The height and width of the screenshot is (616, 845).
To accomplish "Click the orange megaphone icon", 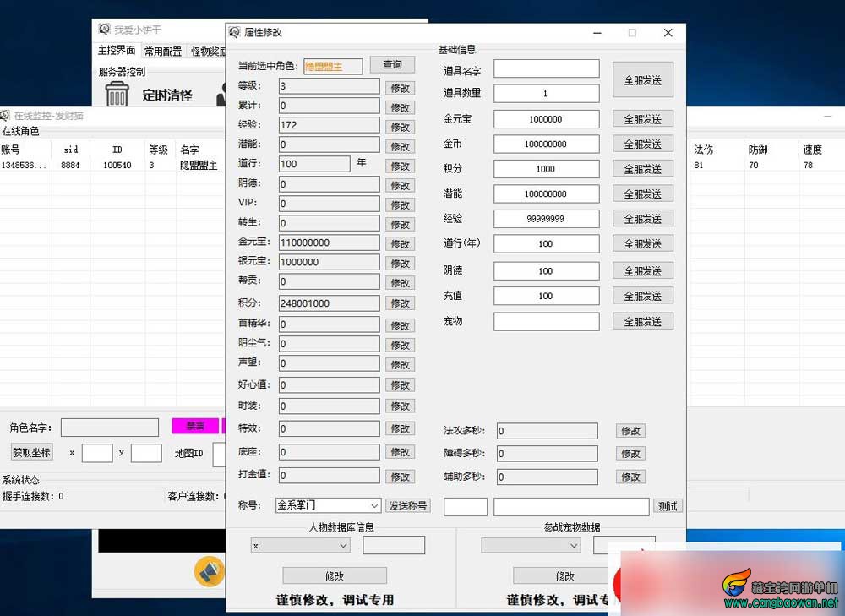I will pos(209,571).
